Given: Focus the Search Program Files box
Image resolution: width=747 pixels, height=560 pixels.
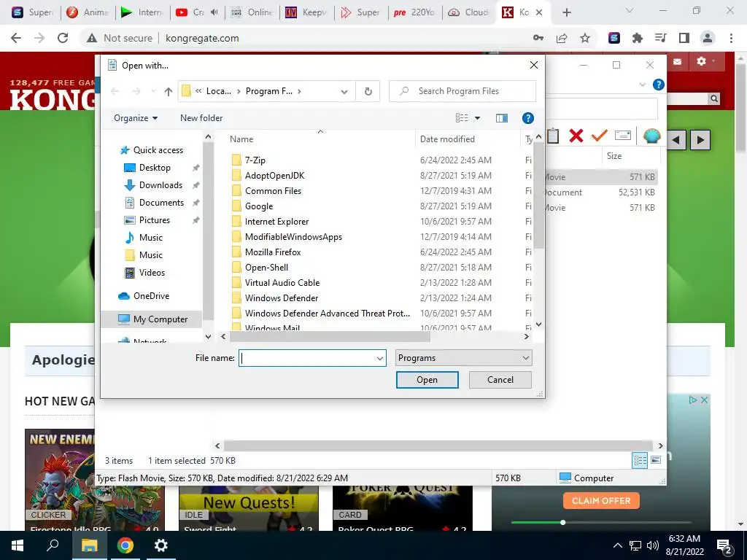Looking at the screenshot, I should [462, 91].
